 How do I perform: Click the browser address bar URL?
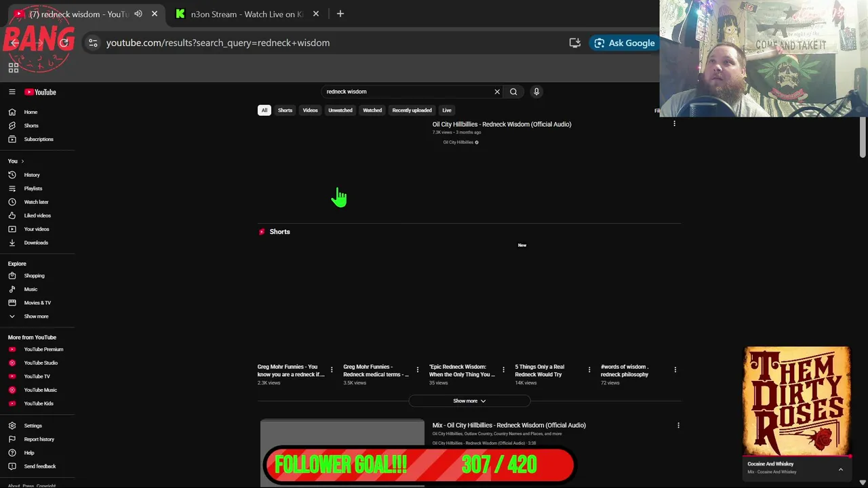tap(218, 43)
